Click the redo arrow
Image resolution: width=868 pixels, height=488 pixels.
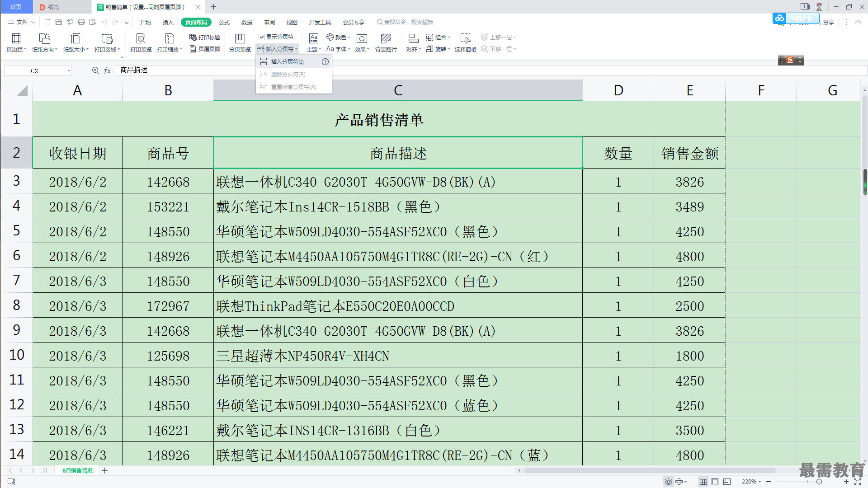coord(115,22)
